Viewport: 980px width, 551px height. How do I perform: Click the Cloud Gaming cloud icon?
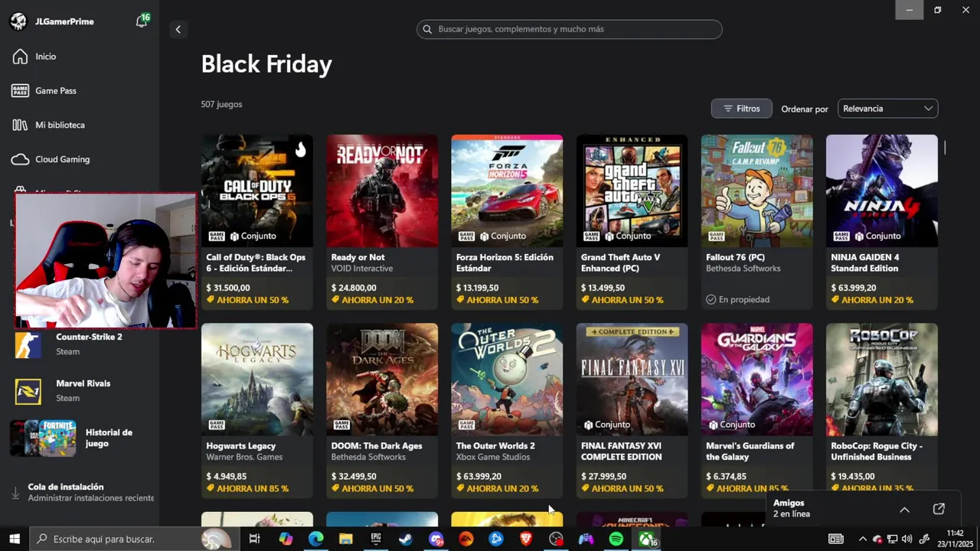pos(20,159)
